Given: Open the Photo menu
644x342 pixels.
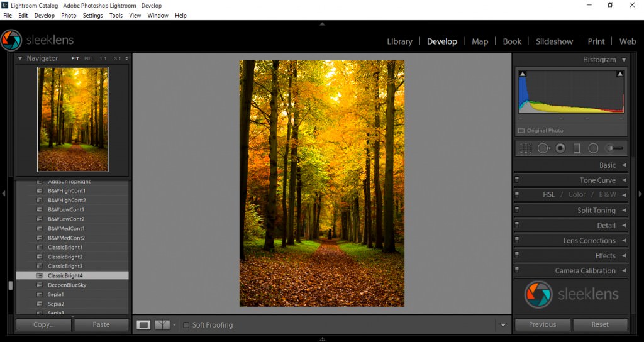Looking at the screenshot, I should tap(69, 15).
